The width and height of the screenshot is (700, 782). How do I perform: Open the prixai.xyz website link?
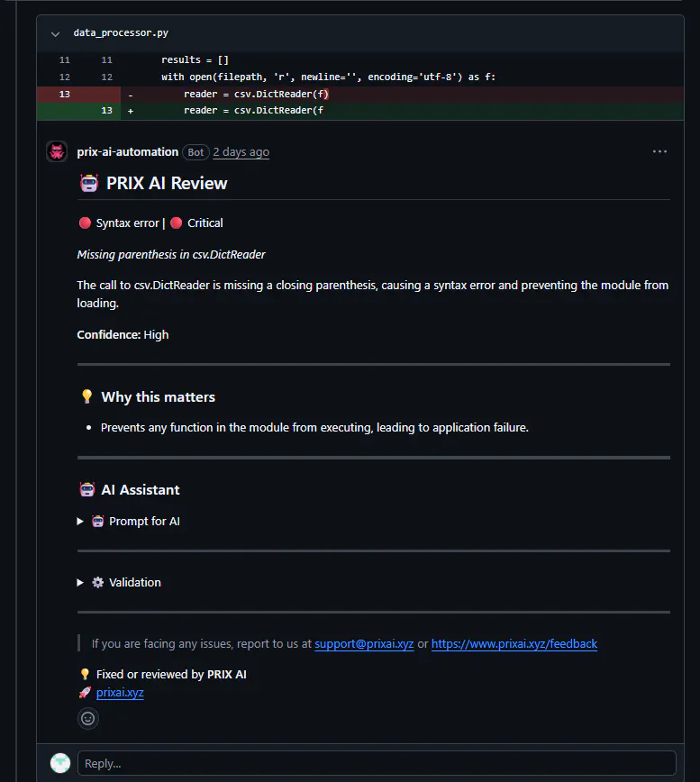click(x=120, y=693)
